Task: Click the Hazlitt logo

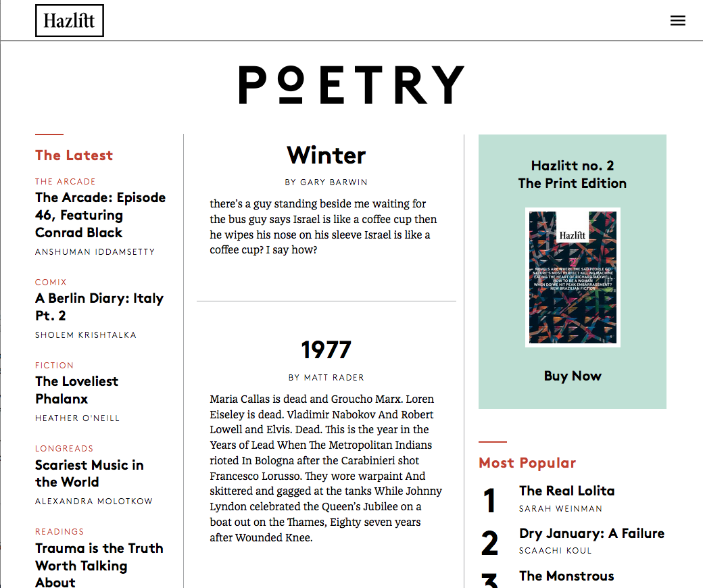Action: (x=69, y=20)
